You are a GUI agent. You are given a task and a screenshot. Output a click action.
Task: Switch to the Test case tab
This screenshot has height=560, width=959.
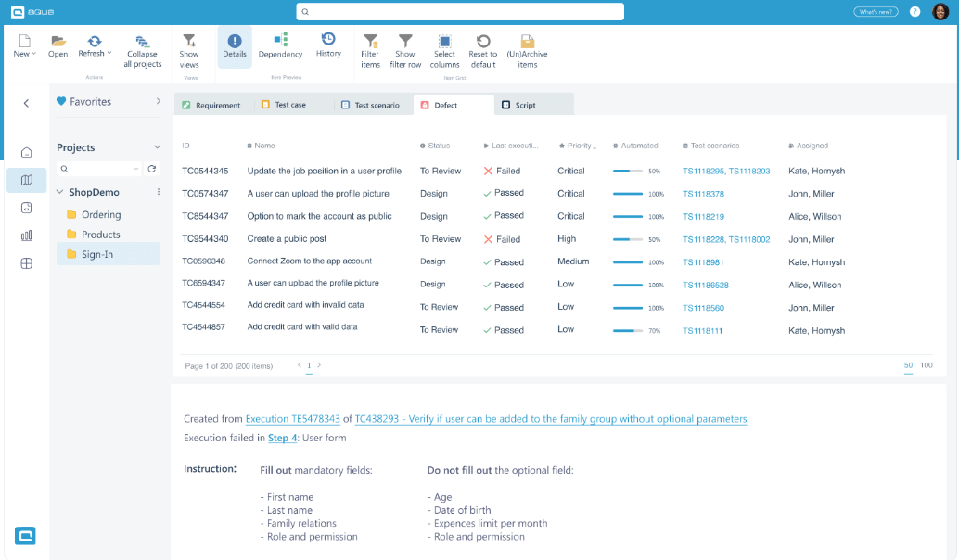point(291,105)
